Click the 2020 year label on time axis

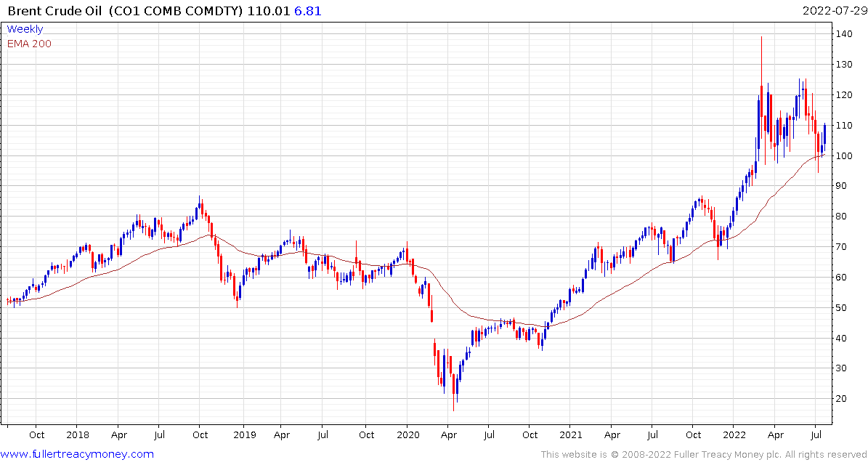coord(407,435)
